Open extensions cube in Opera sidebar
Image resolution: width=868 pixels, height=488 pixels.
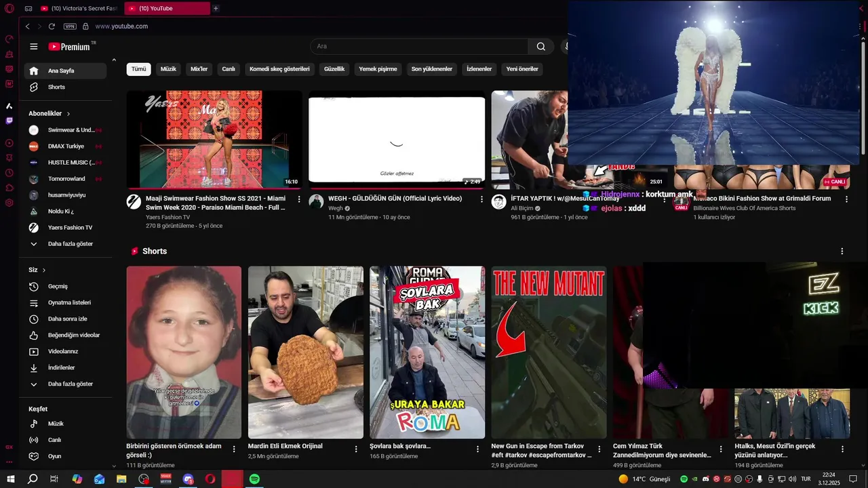click(9, 188)
